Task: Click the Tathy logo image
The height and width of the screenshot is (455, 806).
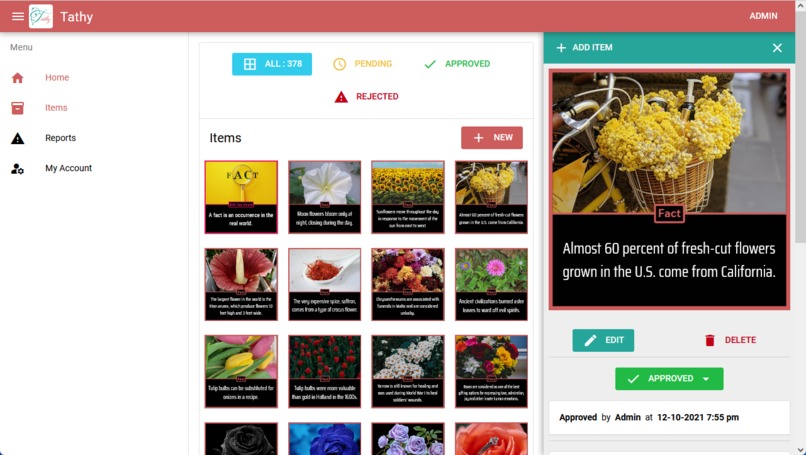Action: (x=41, y=16)
